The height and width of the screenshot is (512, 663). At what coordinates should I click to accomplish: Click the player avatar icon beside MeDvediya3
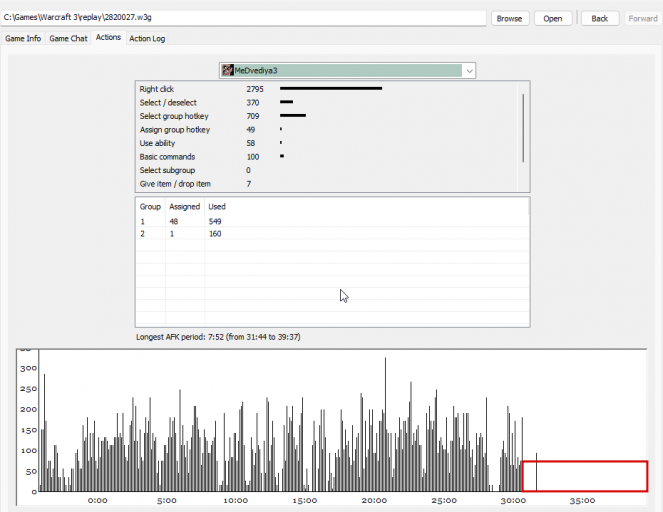228,70
